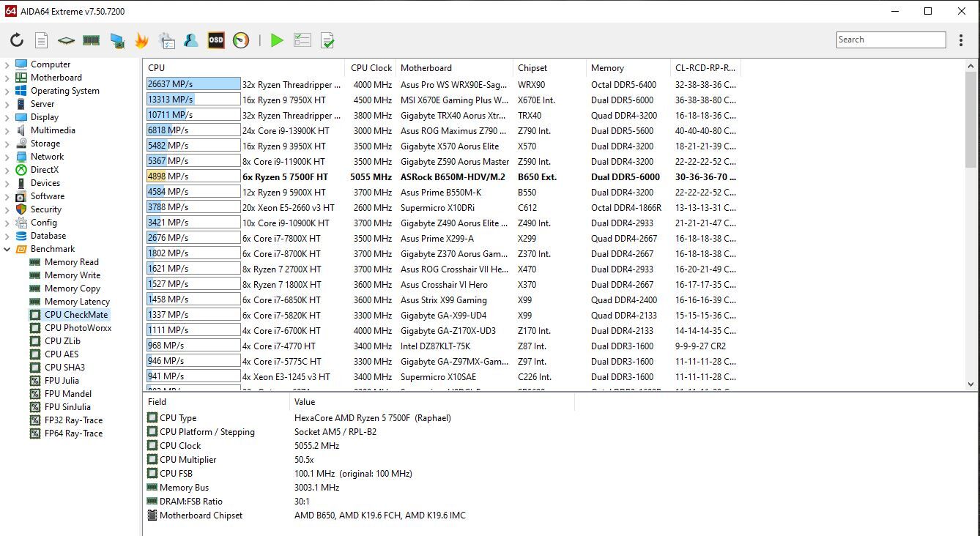980x536 pixels.
Task: Select CPU SHA3 benchmark
Action: [x=64, y=368]
